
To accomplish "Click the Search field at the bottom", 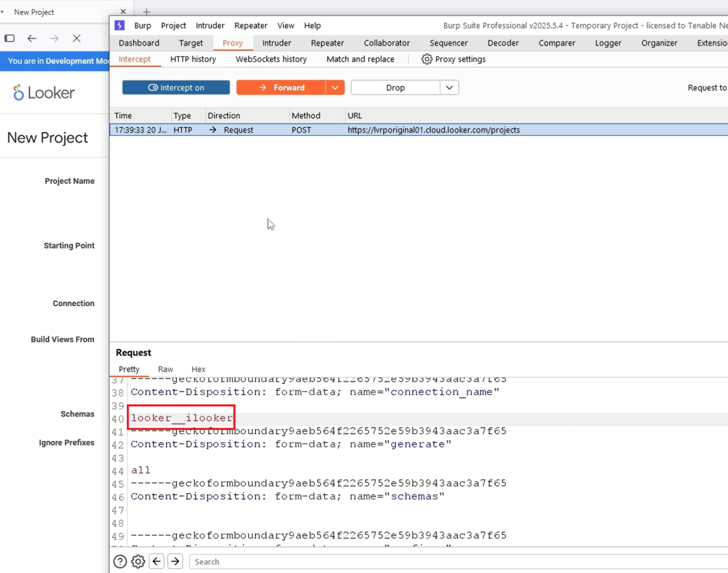I will (x=255, y=561).
